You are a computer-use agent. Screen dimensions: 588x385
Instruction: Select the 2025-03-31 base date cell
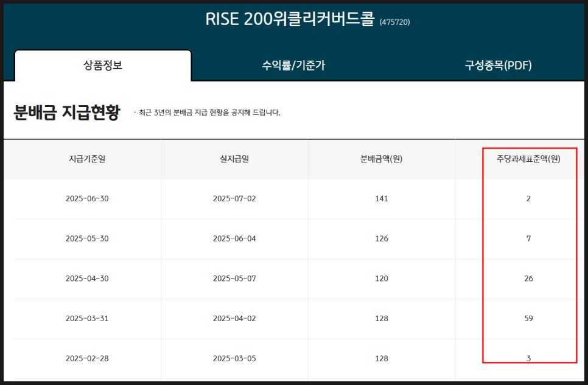pyautogui.click(x=87, y=319)
